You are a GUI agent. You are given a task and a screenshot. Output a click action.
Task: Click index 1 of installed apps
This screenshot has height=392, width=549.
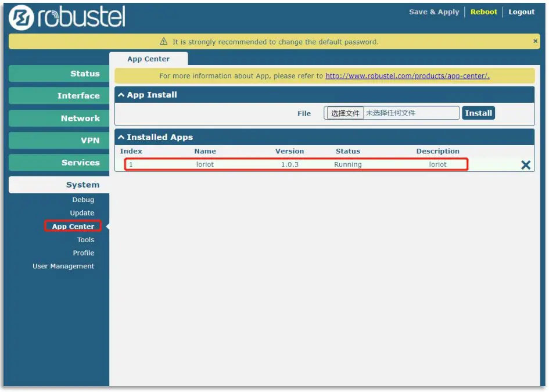[x=131, y=164]
